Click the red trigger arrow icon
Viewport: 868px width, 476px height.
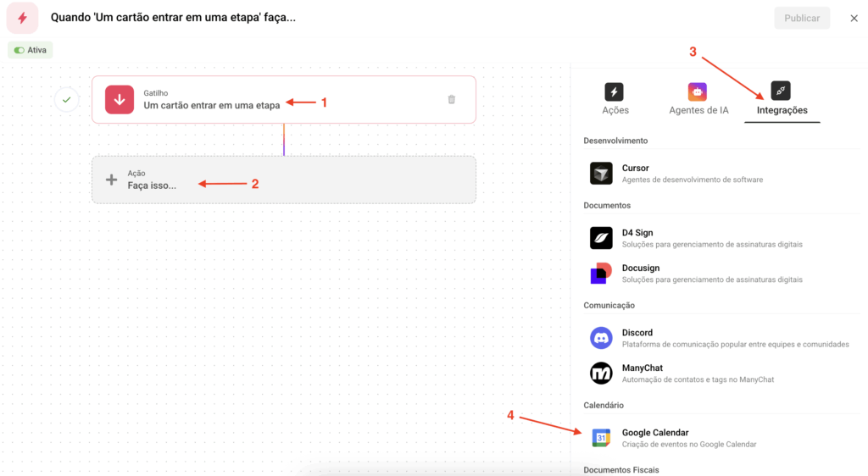coord(120,99)
